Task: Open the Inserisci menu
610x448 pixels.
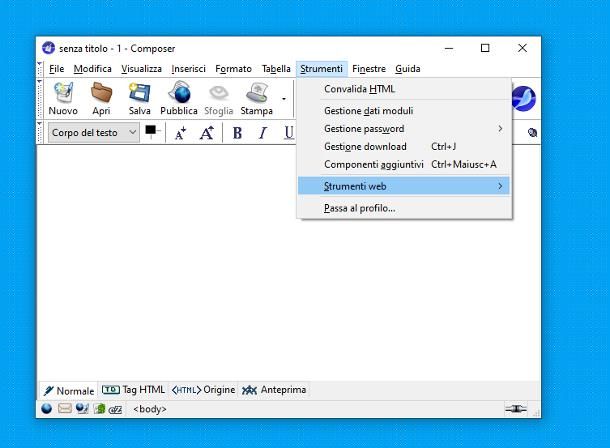Action: (x=188, y=69)
